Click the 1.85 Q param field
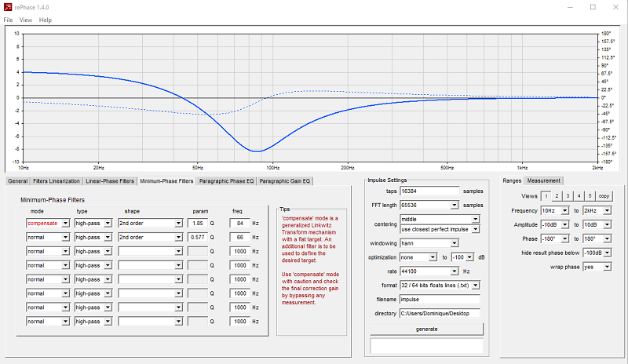 (x=198, y=223)
